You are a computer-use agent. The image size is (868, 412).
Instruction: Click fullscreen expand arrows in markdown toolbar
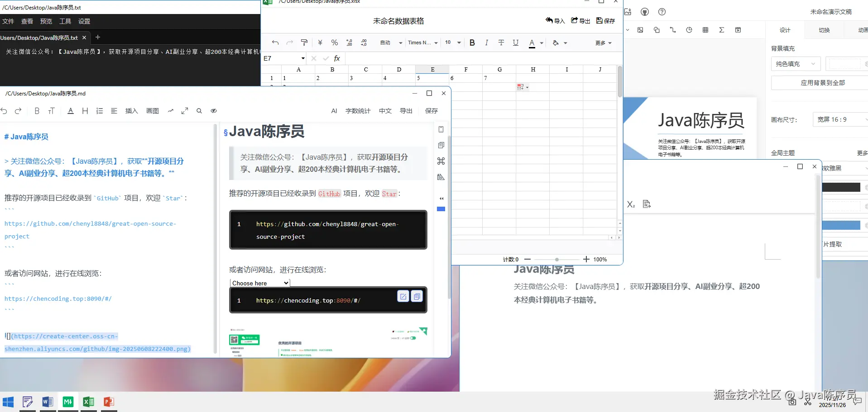(x=185, y=111)
